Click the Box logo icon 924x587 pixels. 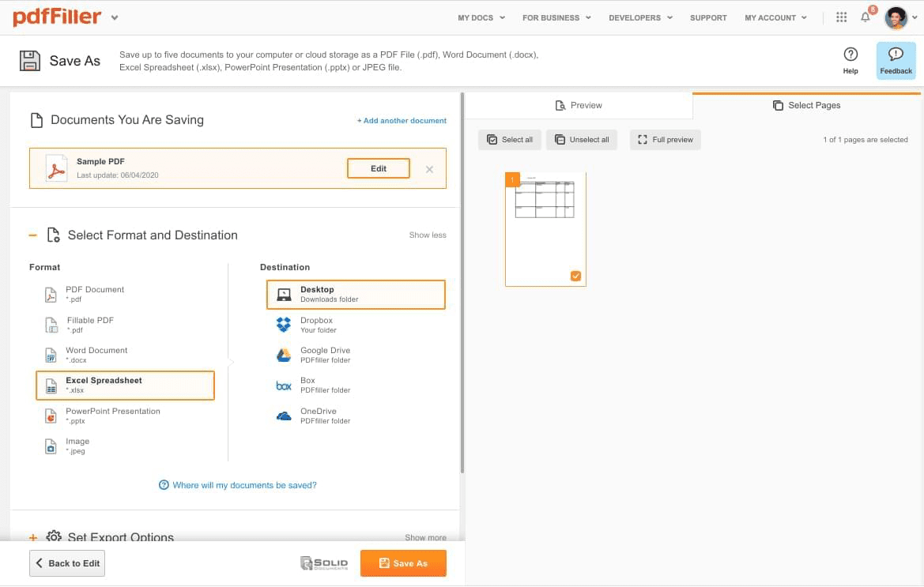point(284,386)
